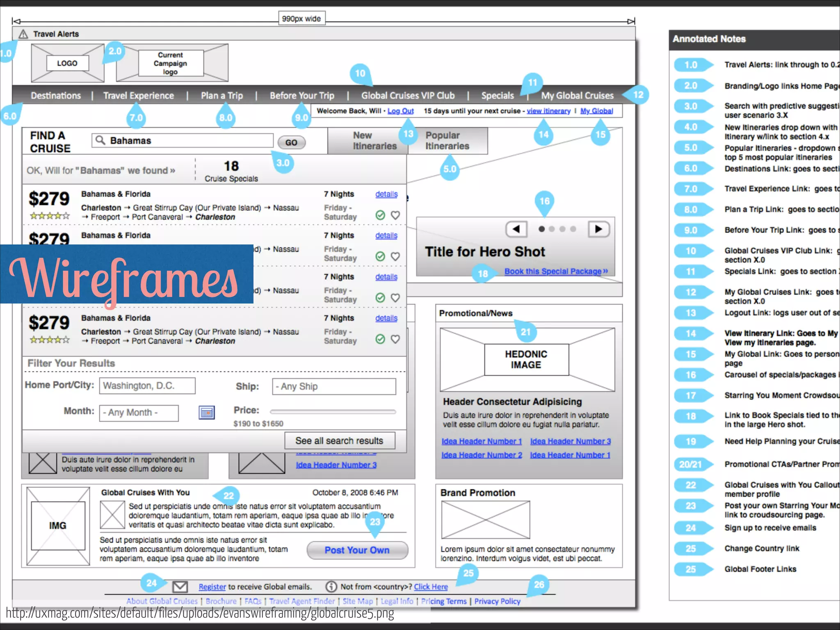Expand the Popular Itineraries dropdown tab
Screen dimensions: 840x630
pyautogui.click(x=447, y=141)
